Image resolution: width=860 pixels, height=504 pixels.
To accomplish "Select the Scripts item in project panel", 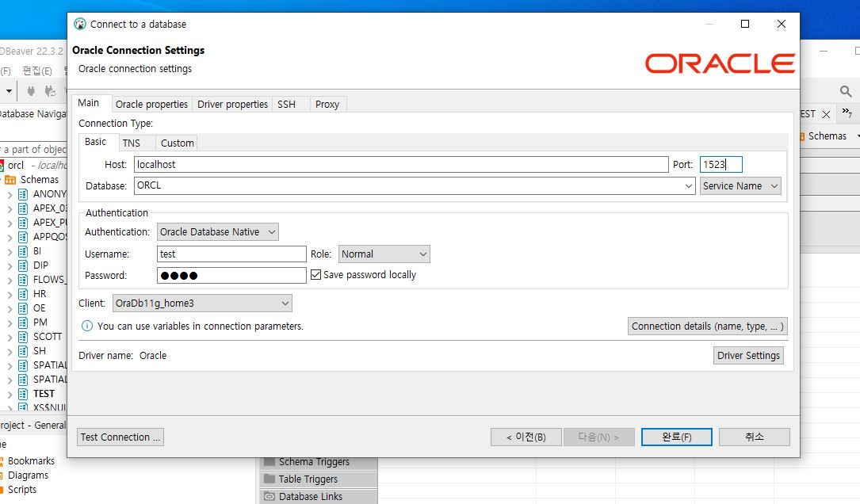I will 22,490.
